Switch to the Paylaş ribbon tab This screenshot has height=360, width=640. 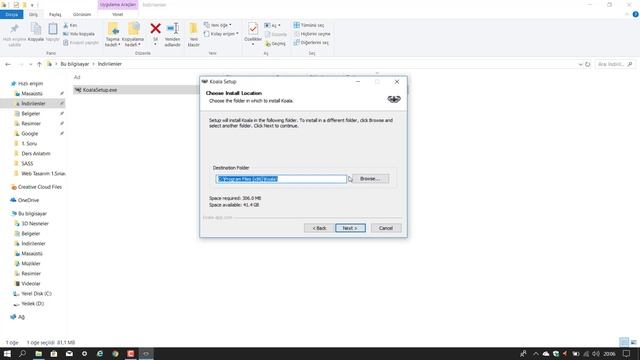[55, 14]
